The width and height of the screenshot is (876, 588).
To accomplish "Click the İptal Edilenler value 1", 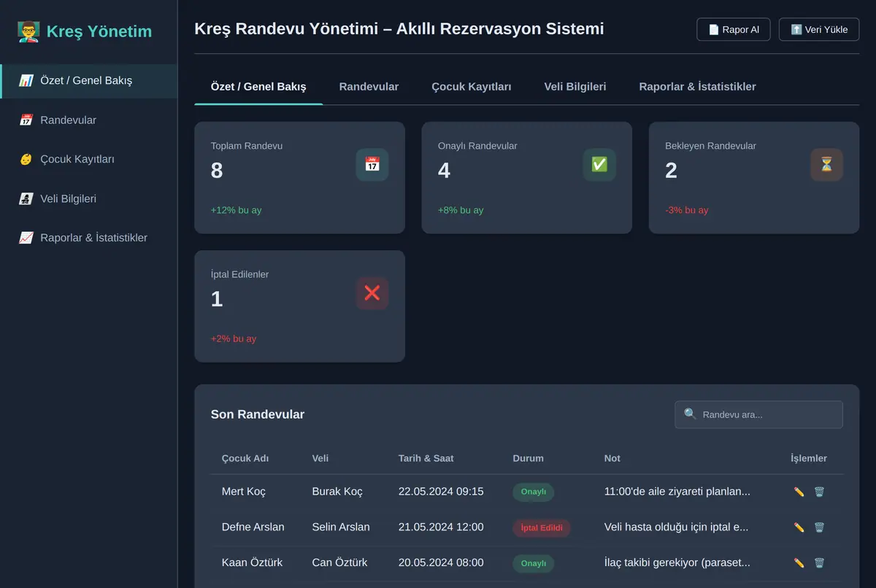I will [x=217, y=299].
